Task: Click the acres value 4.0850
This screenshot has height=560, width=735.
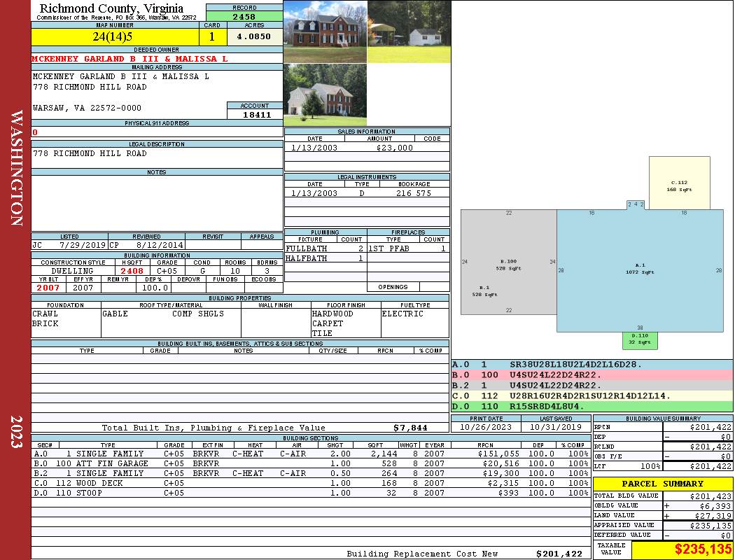Action: tap(255, 37)
